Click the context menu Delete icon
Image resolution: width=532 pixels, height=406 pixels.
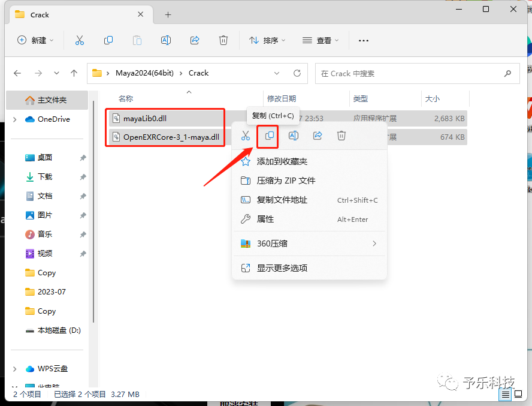tap(341, 136)
